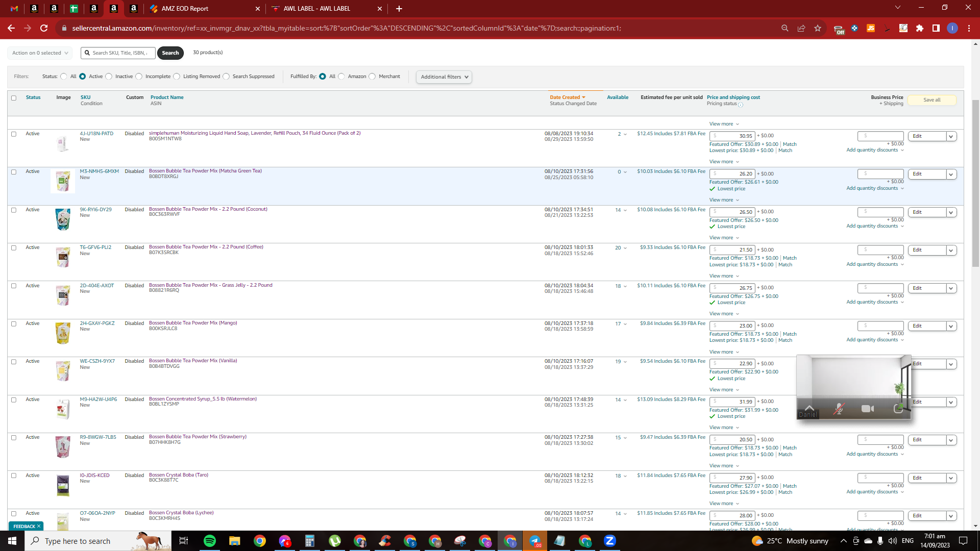This screenshot has width=980, height=551.
Task: Sort by the Available column header
Action: [x=618, y=97]
